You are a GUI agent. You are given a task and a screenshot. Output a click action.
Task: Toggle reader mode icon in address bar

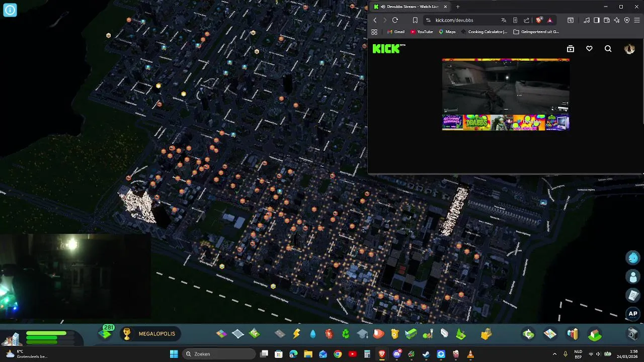[515, 20]
